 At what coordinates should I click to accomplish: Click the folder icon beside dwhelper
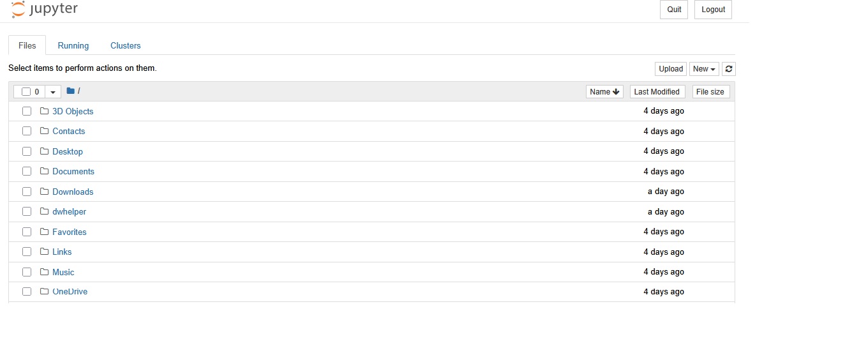click(x=44, y=211)
